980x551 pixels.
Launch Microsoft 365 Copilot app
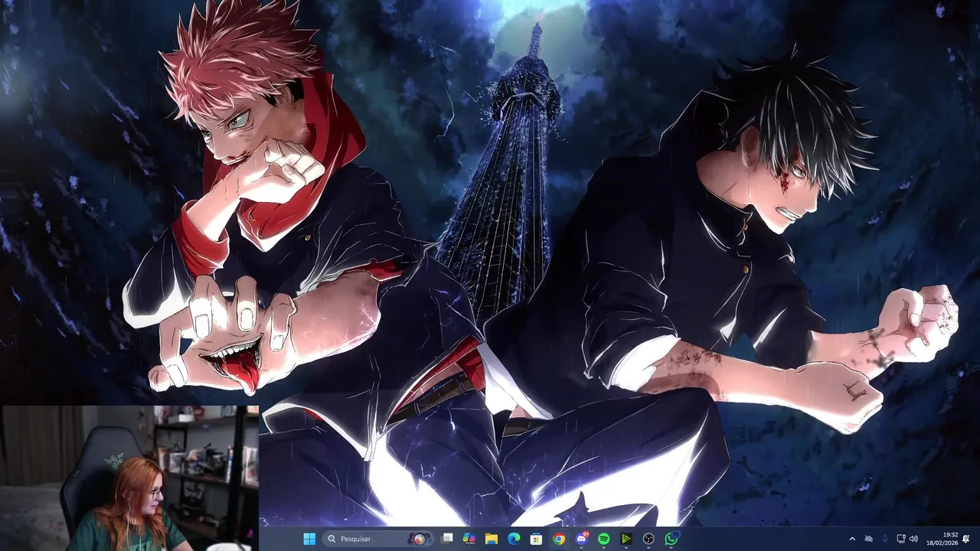click(x=469, y=539)
